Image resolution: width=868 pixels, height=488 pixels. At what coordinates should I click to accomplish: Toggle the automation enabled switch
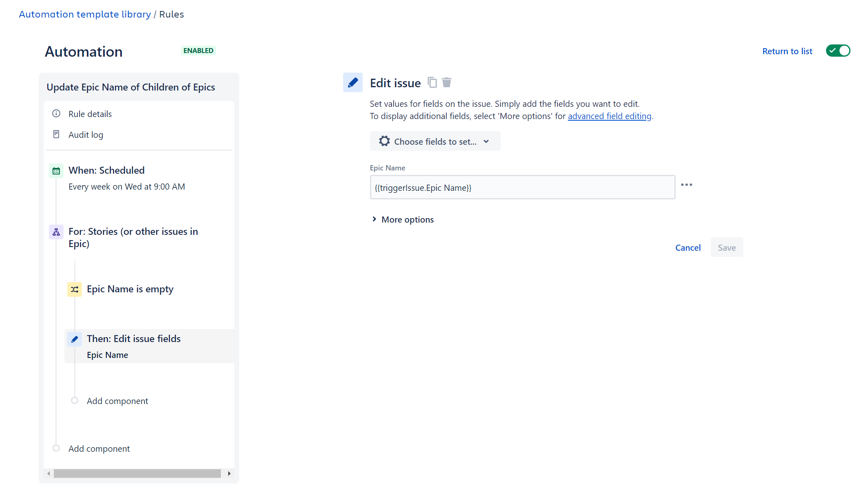pos(837,51)
